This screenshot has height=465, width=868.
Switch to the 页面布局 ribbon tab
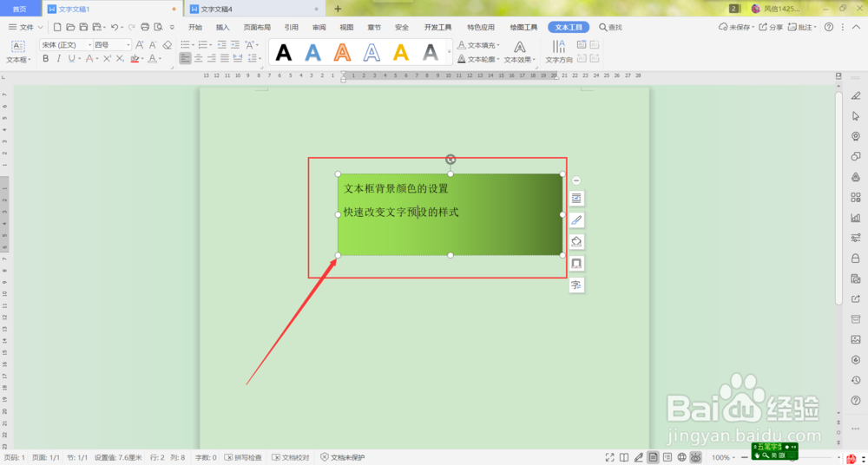(x=258, y=27)
